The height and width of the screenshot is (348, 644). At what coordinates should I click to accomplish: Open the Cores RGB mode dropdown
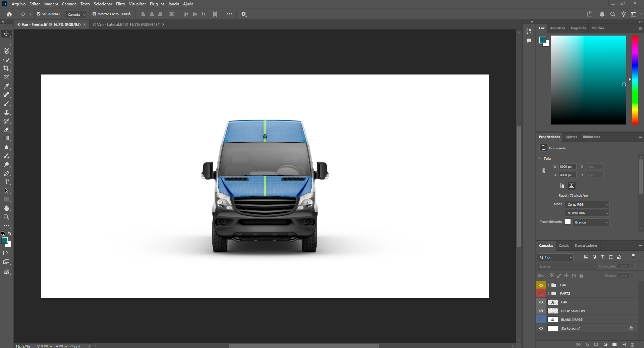pyautogui.click(x=587, y=204)
